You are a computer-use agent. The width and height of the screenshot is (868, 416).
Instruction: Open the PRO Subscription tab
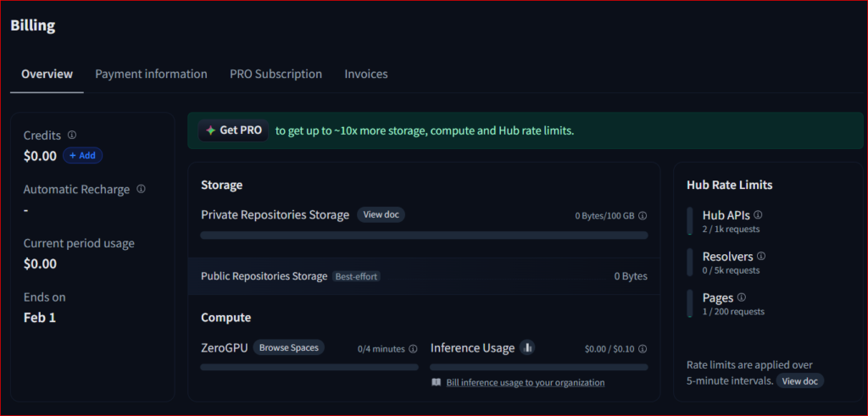[x=275, y=75]
